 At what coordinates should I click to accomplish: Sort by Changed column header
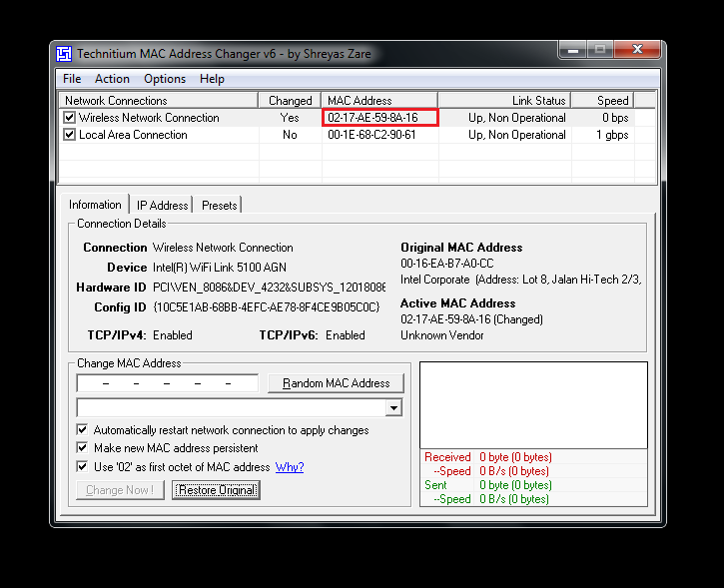(290, 101)
